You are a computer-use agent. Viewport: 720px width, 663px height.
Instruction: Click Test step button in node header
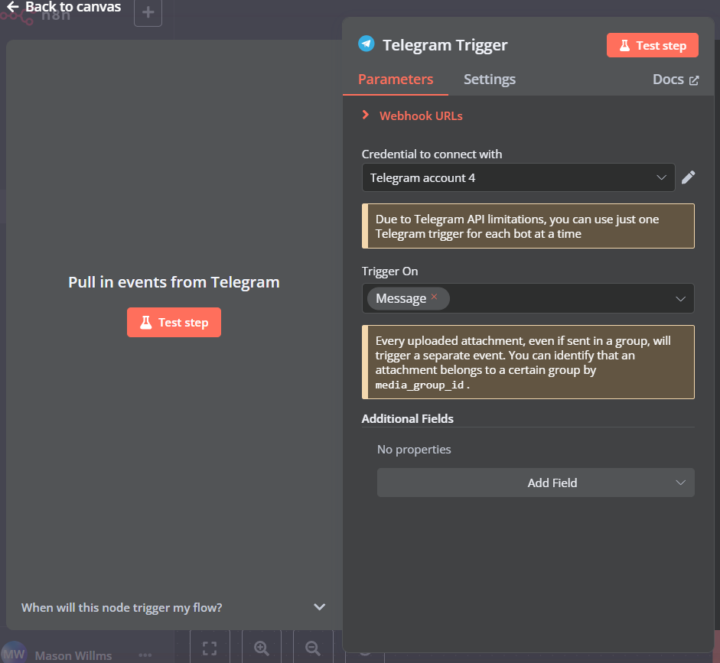pyautogui.click(x=652, y=45)
